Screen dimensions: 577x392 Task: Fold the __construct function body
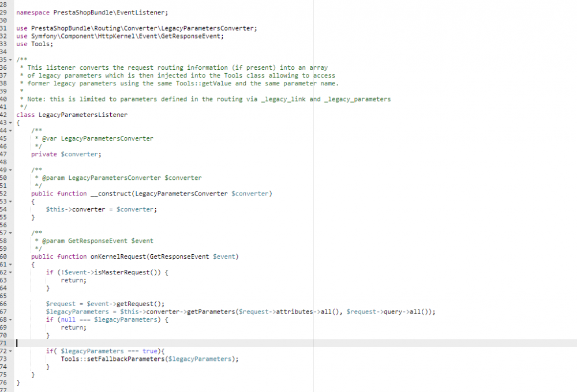pyautogui.click(x=12, y=201)
